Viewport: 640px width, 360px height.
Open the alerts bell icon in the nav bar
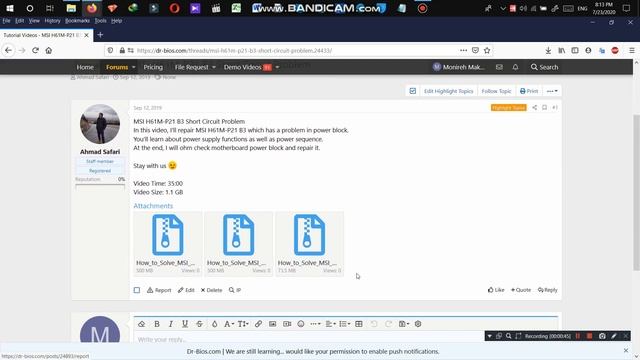[515, 67]
